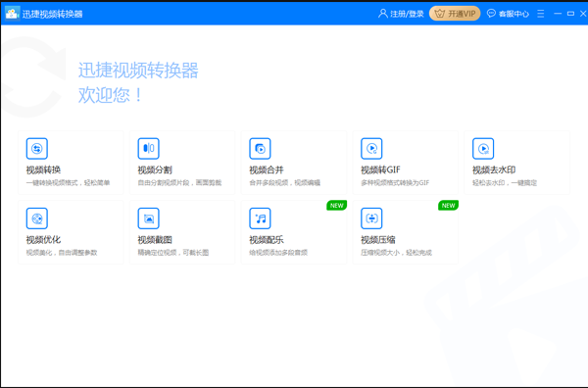Open the 视频合并 video merge icon
The height and width of the screenshot is (388, 588).
[x=260, y=149]
